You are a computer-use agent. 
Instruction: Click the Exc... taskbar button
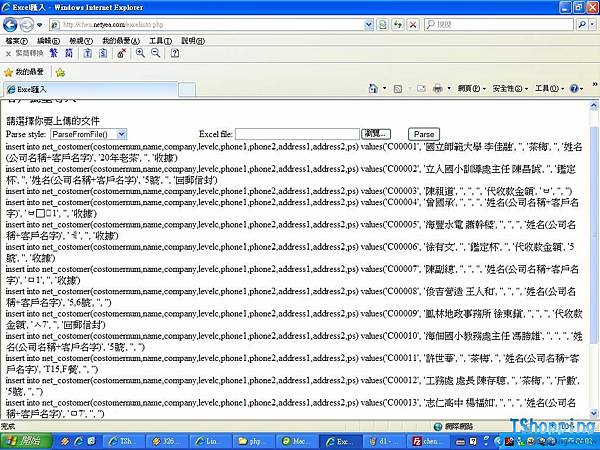tap(340, 442)
